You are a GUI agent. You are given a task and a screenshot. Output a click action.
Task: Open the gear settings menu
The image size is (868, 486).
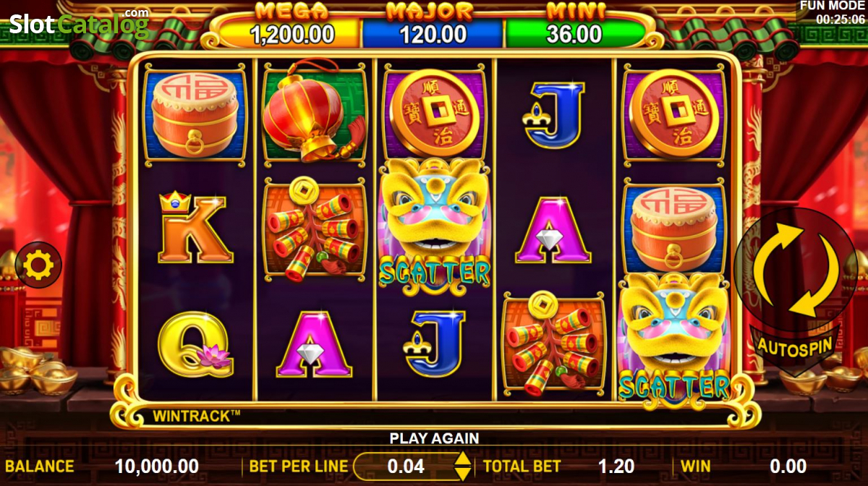pyautogui.click(x=38, y=265)
